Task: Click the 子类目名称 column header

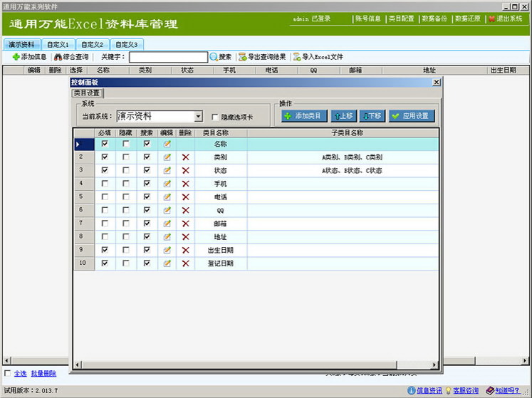Action: (x=347, y=133)
